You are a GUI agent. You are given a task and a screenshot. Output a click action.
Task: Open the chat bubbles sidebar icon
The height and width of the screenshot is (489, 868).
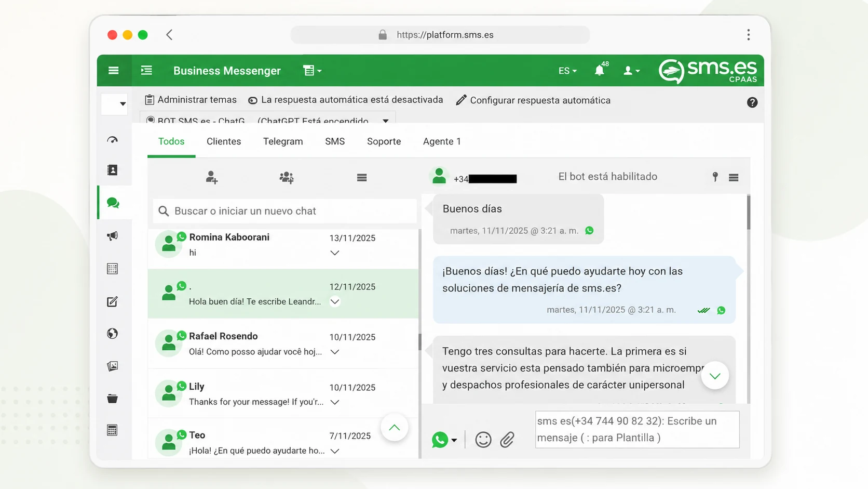coord(113,203)
